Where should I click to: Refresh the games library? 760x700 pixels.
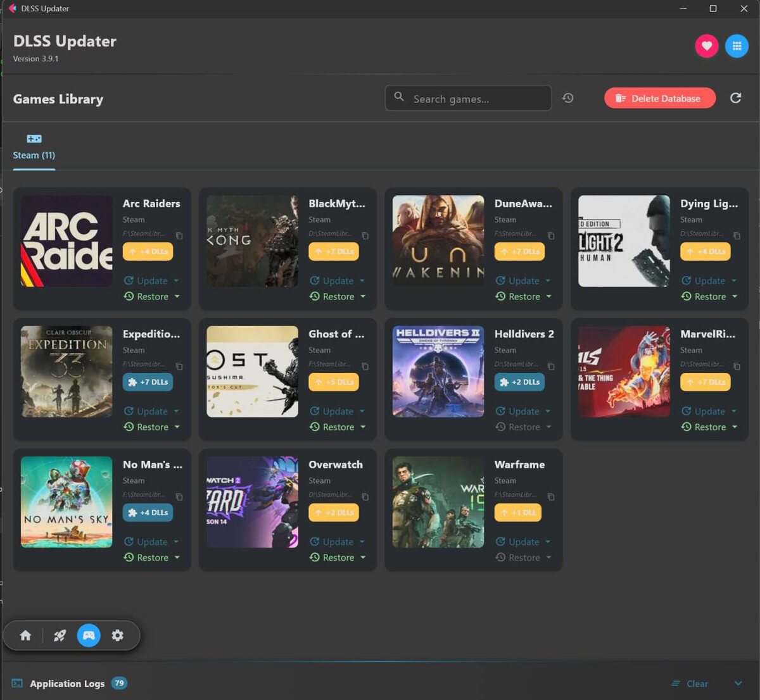click(735, 98)
